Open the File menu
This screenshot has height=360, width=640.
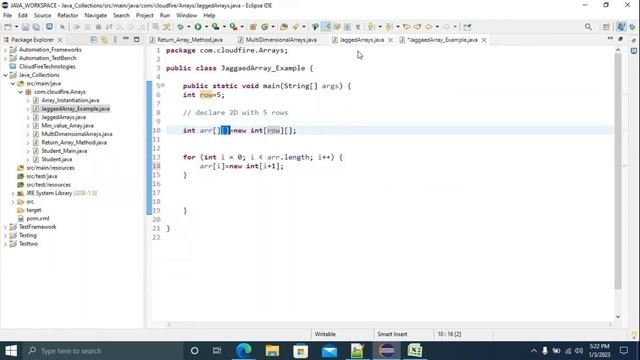point(7,16)
